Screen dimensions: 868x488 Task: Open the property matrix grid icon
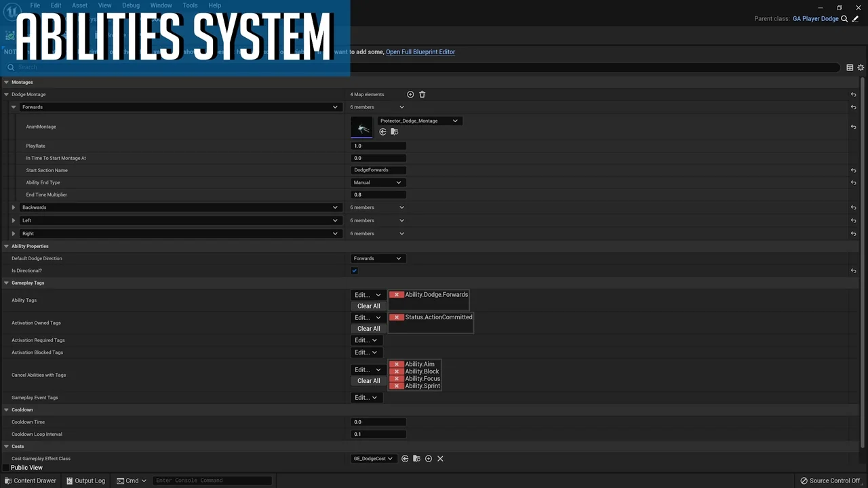point(850,68)
